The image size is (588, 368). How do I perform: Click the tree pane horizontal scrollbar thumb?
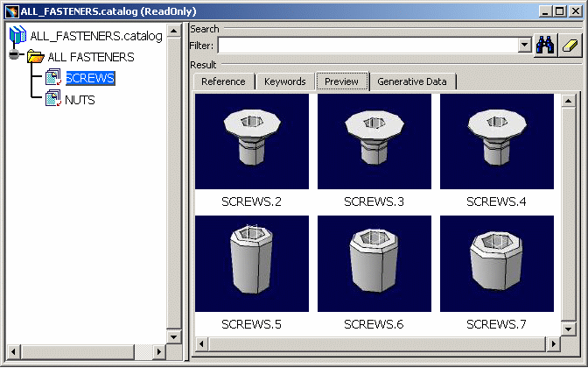pyautogui.click(x=77, y=352)
